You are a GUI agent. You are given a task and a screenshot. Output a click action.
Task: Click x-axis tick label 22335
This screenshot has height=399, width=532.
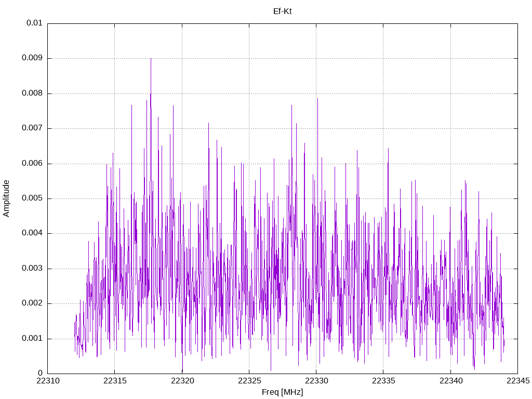click(383, 381)
